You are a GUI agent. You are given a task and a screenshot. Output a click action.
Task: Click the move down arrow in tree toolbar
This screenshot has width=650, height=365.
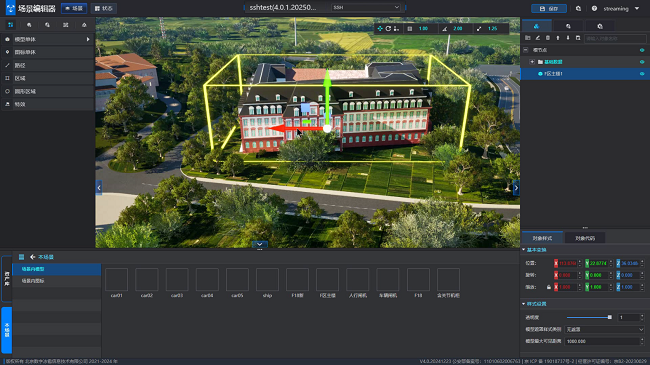coord(568,38)
